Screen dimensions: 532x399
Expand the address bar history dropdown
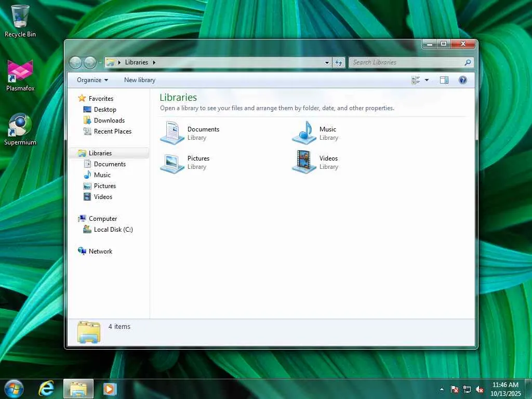[x=327, y=62]
